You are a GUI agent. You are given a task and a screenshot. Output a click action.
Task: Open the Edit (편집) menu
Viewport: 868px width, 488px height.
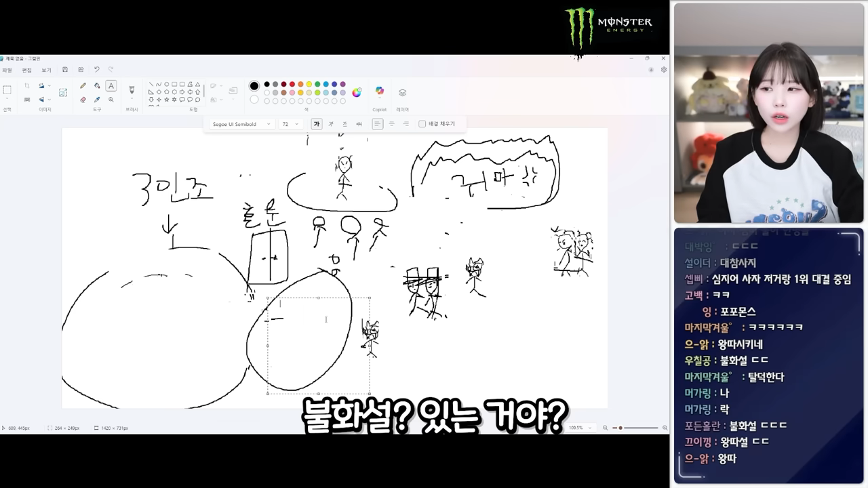27,70
